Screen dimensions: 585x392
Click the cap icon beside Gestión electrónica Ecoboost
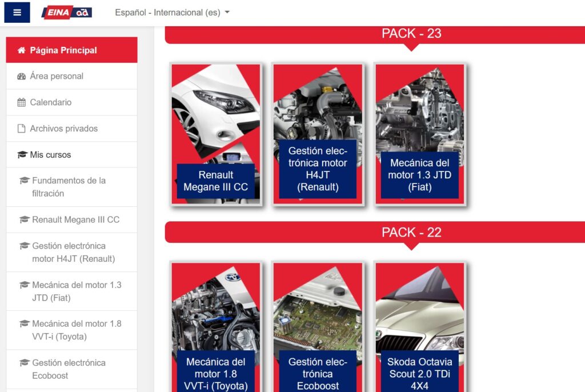coord(24,363)
